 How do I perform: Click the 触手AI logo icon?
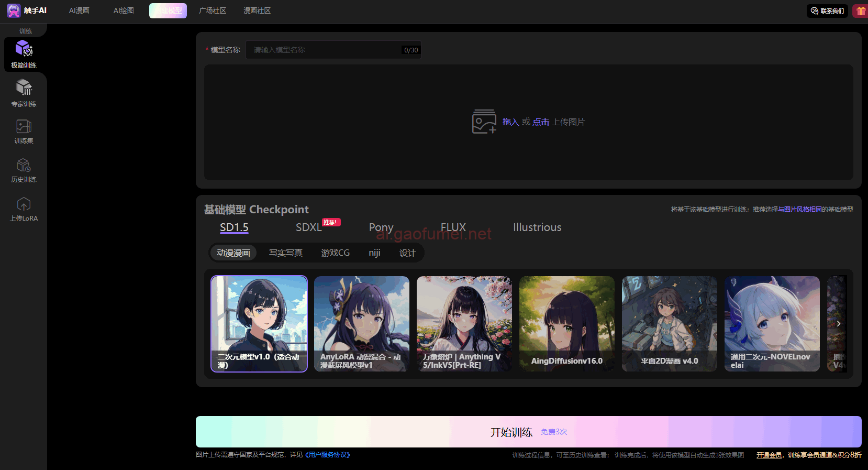[x=14, y=10]
